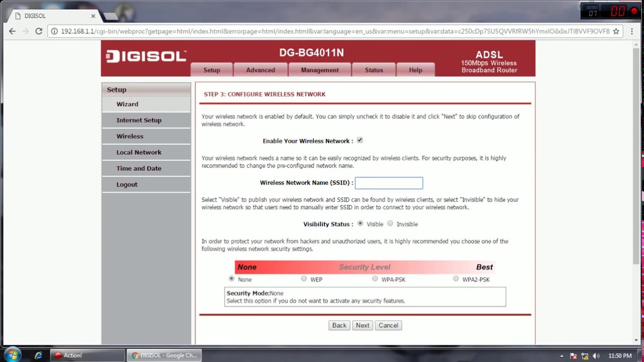
Task: Open the Advanced tab
Action: coord(261,70)
